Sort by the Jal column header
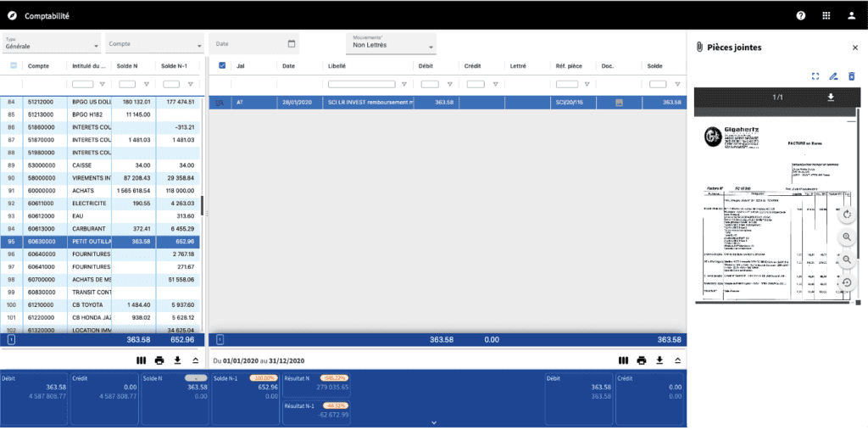The image size is (868, 430). point(240,66)
